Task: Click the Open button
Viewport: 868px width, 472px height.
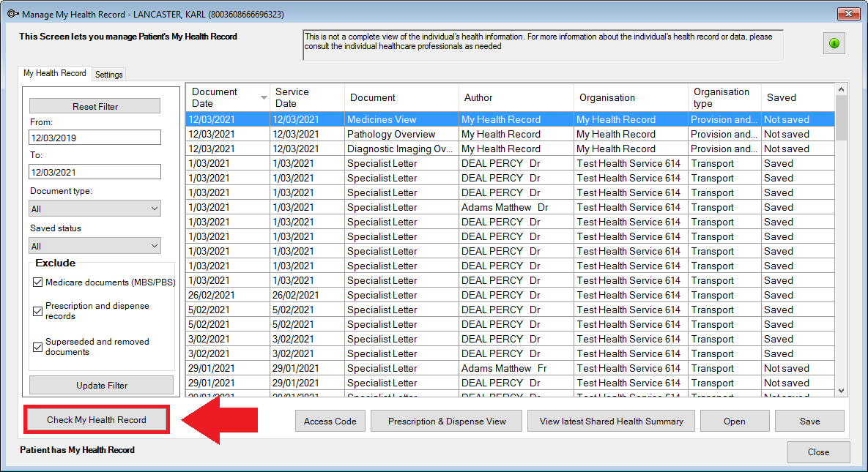Action: (735, 421)
